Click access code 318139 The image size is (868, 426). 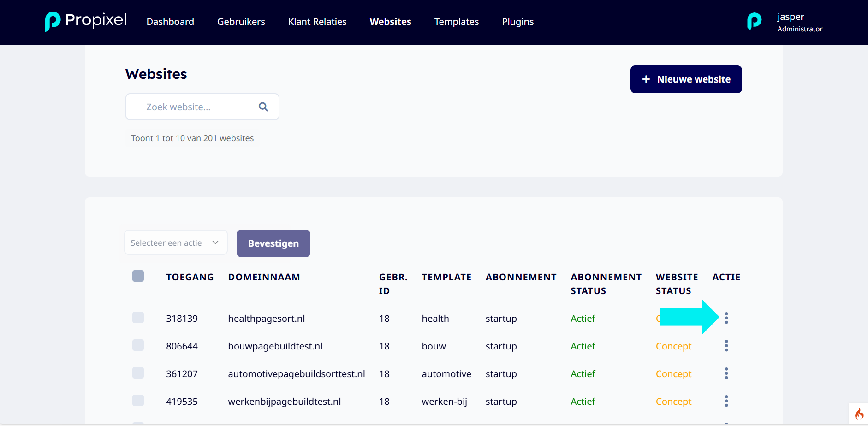[182, 319]
